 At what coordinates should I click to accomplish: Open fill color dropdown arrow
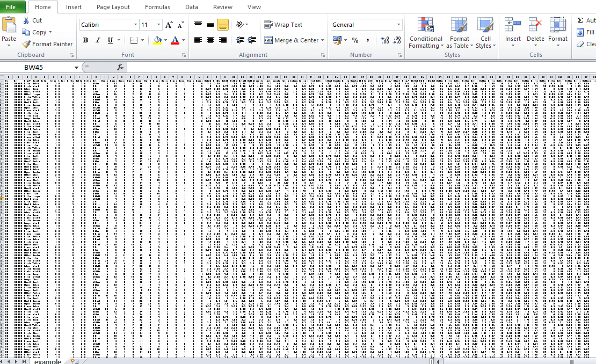pyautogui.click(x=166, y=40)
